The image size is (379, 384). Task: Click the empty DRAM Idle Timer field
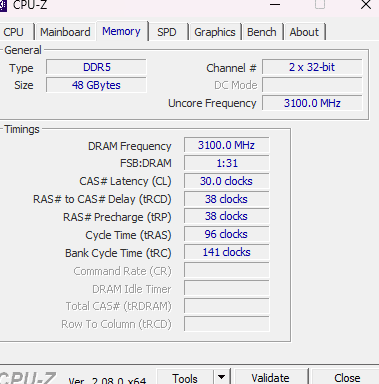[227, 288]
